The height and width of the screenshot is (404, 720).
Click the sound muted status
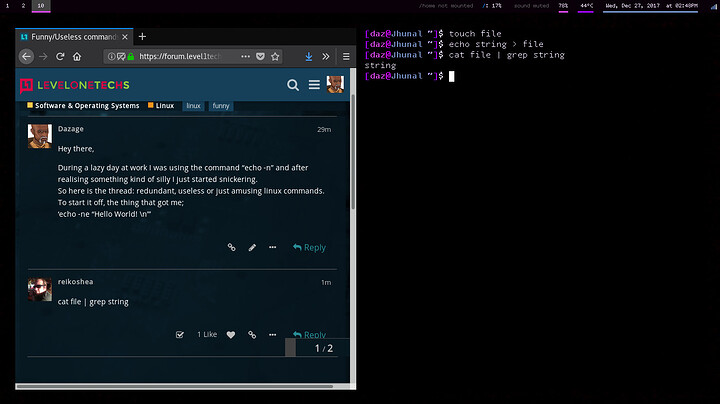[531, 6]
